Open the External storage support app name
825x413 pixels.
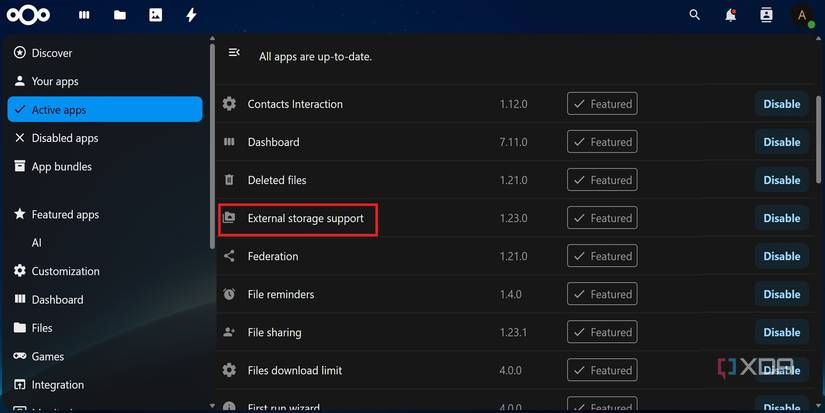(306, 218)
